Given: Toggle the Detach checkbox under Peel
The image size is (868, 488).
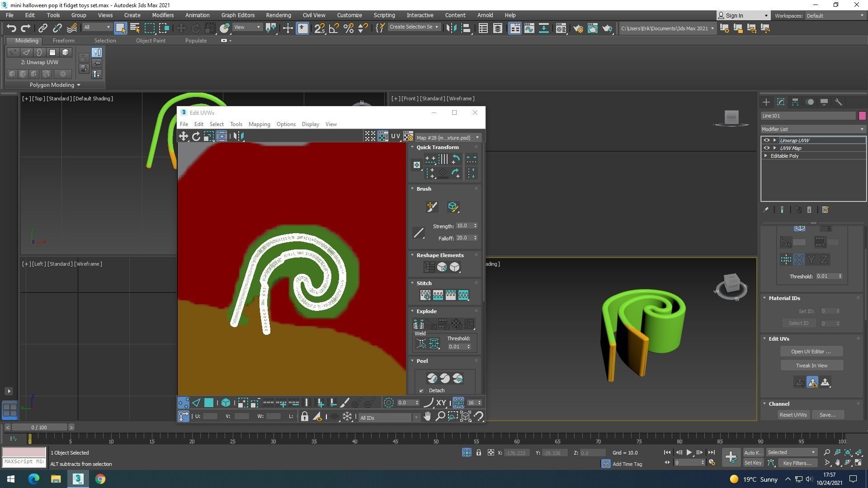Looking at the screenshot, I should coord(421,391).
